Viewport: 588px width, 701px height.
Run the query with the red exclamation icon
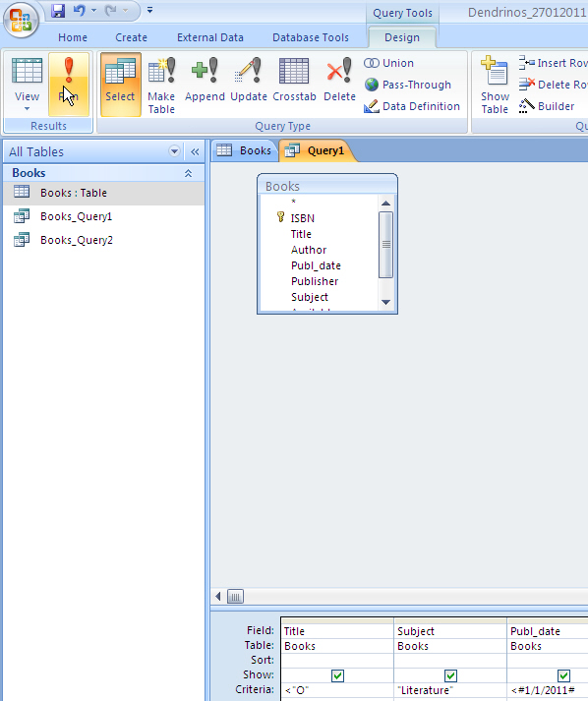(x=69, y=84)
